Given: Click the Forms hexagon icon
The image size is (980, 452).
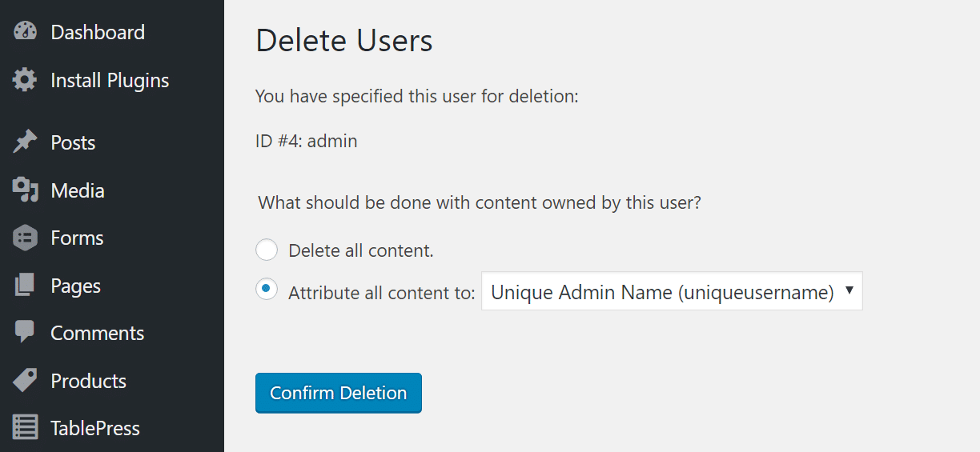Looking at the screenshot, I should point(26,238).
